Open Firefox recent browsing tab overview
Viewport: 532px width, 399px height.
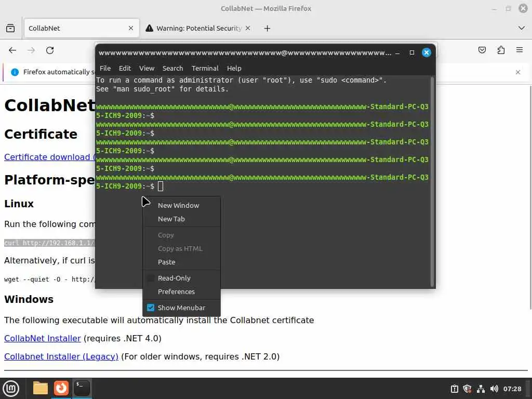tap(10, 28)
